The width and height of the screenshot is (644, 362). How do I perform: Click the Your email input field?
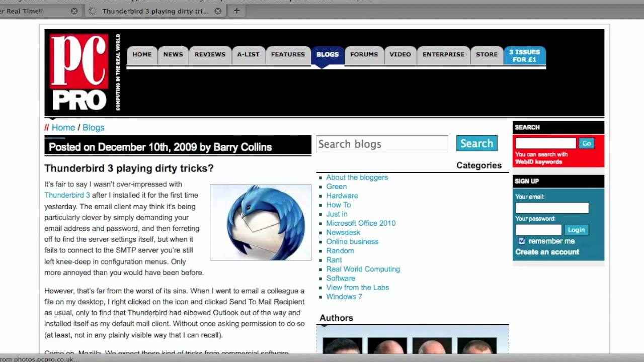(552, 208)
